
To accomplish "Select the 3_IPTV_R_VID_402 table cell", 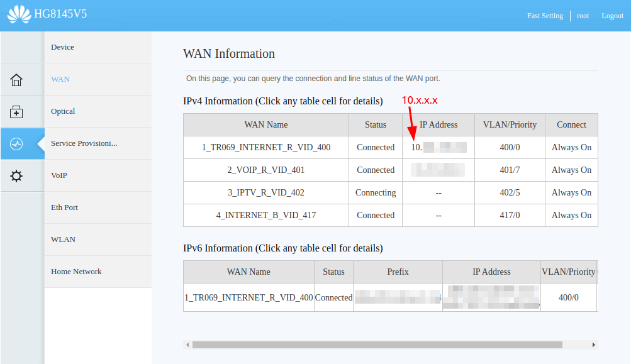I will (x=265, y=193).
